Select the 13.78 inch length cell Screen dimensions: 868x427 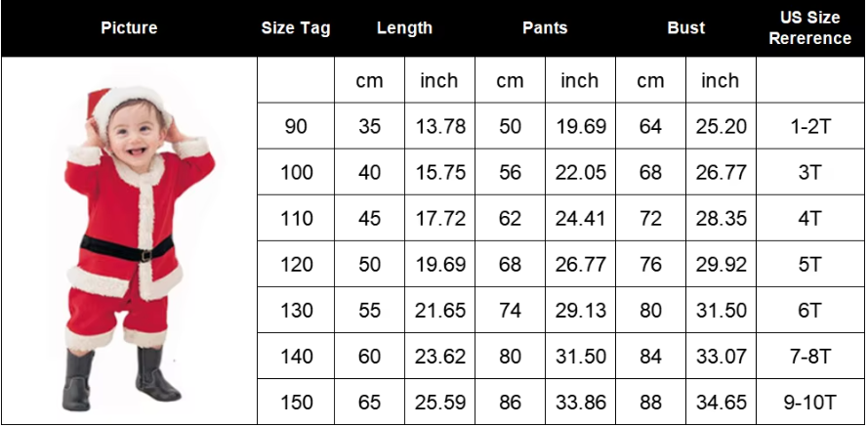tap(440, 126)
